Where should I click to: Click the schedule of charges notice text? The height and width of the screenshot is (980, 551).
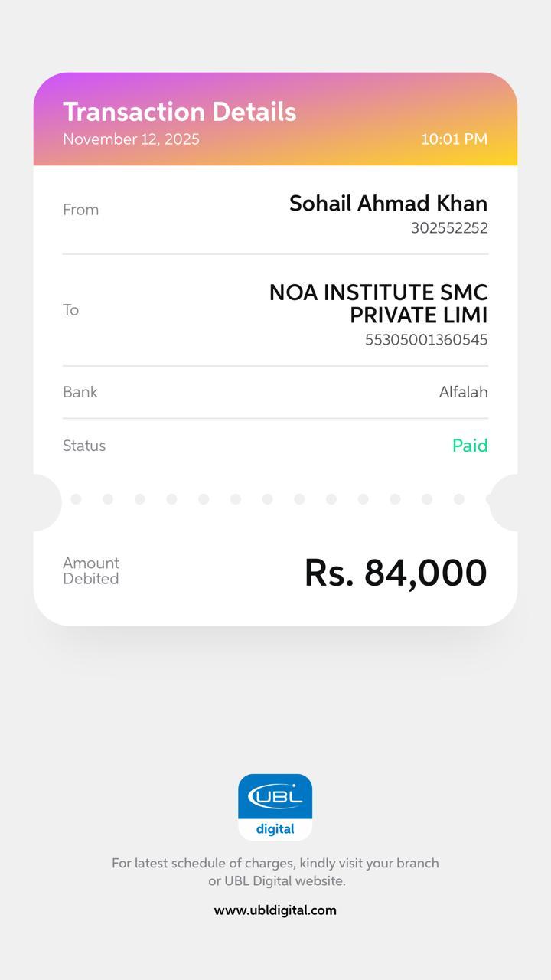(275, 872)
